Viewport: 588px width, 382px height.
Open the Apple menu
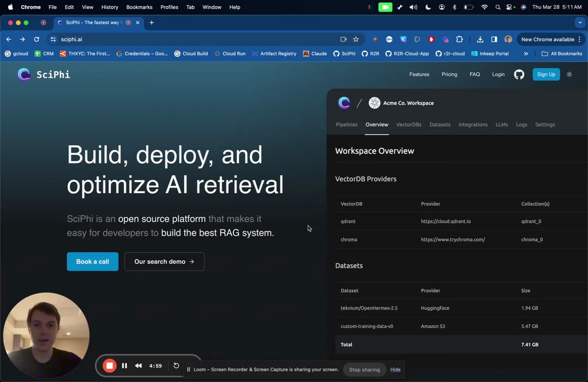click(x=10, y=7)
